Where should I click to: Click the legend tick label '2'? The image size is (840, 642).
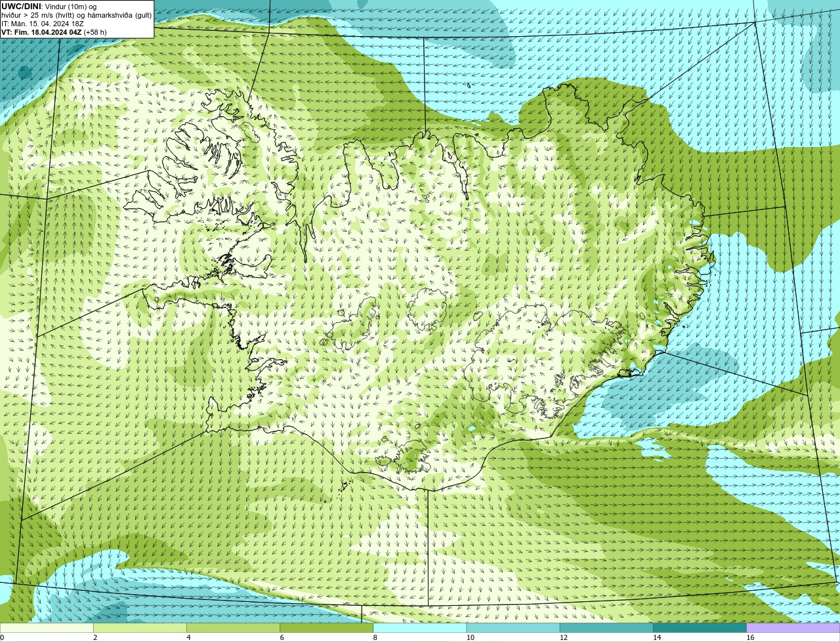point(95,637)
